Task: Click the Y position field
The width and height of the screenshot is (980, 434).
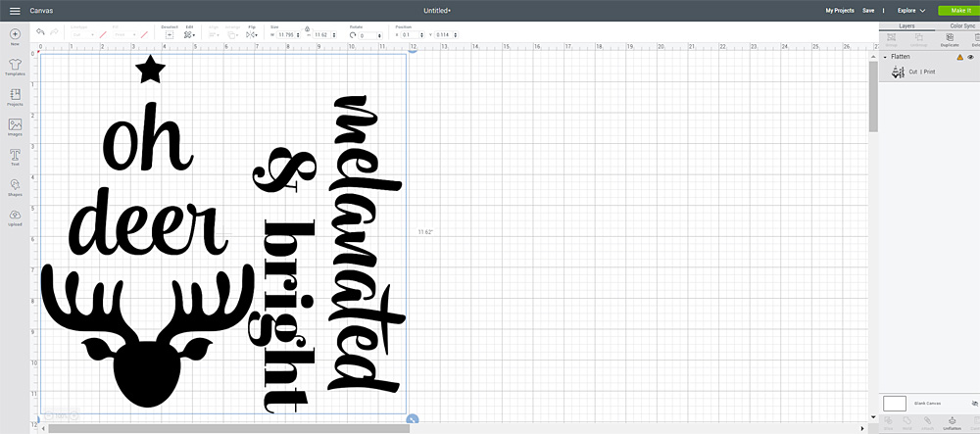Action: point(444,35)
